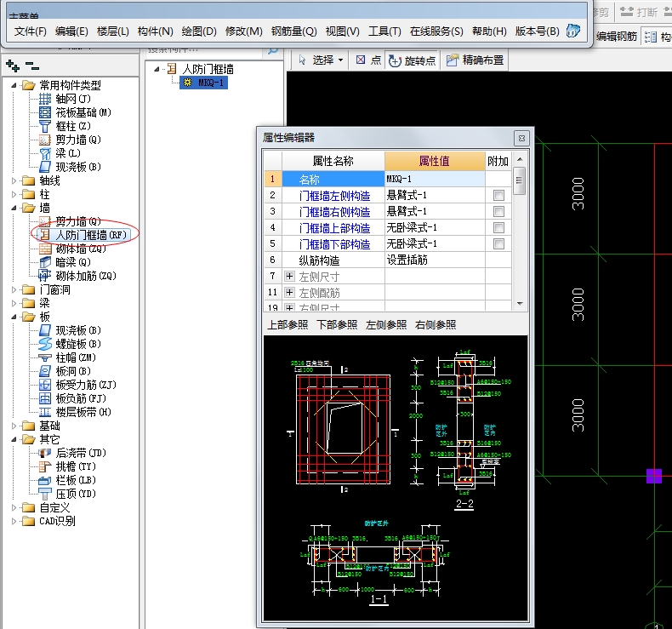Open the 编辑(E) menu
Image resolution: width=672 pixels, height=629 pixels.
[71, 31]
